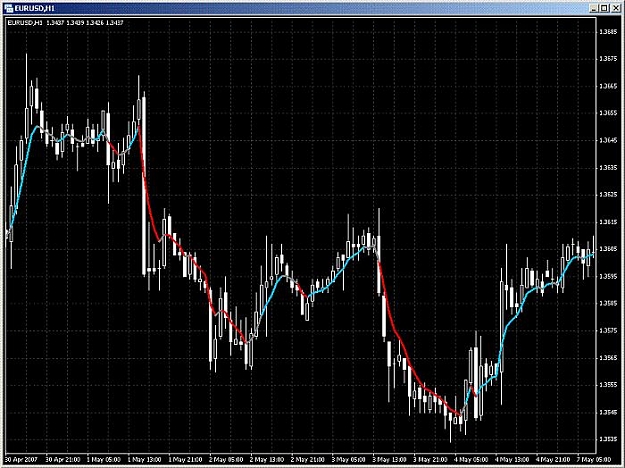Image resolution: width=625 pixels, height=468 pixels.
Task: Click the 1 May 21:00 time label
Action: click(x=185, y=459)
